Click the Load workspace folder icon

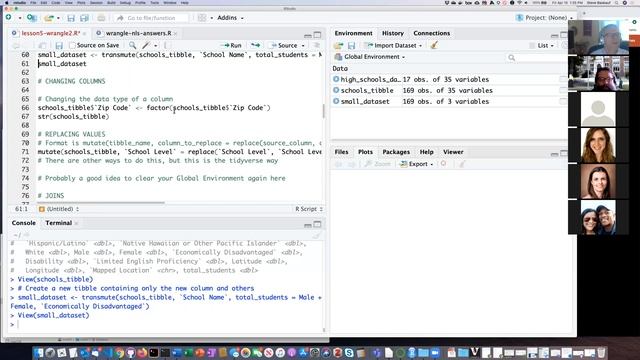(x=338, y=45)
